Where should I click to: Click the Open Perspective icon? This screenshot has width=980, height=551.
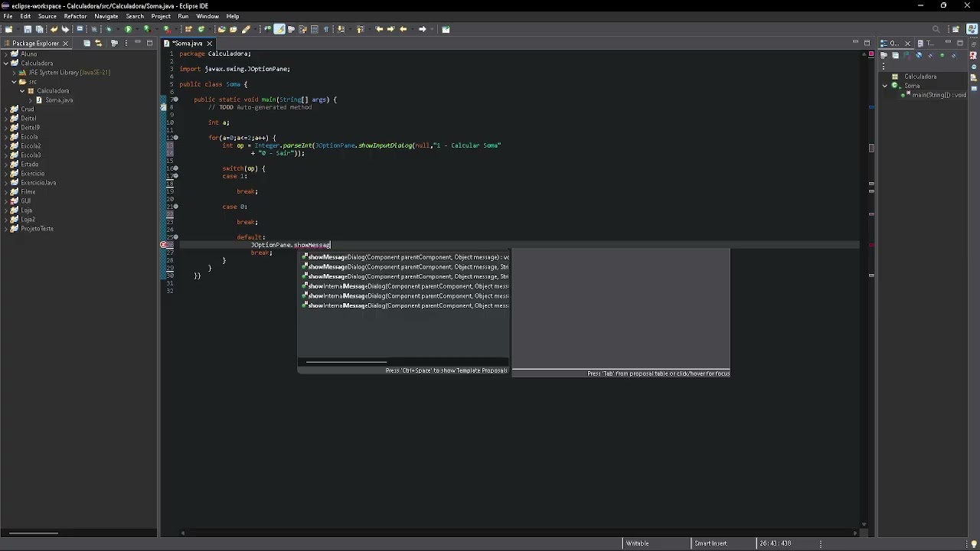(x=955, y=29)
